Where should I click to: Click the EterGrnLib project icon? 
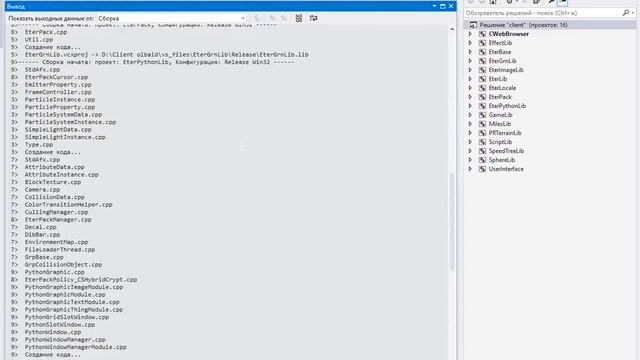[482, 61]
